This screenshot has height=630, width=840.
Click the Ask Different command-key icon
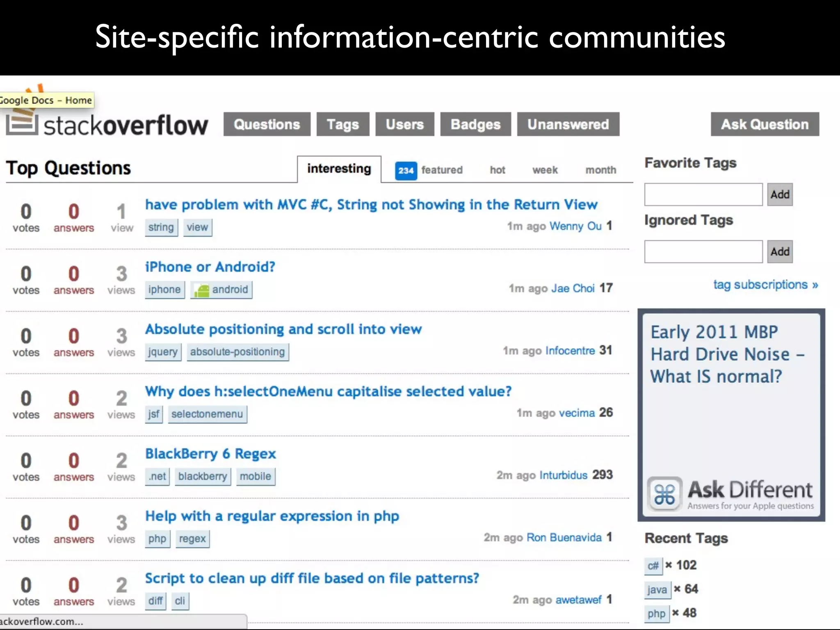coord(665,494)
